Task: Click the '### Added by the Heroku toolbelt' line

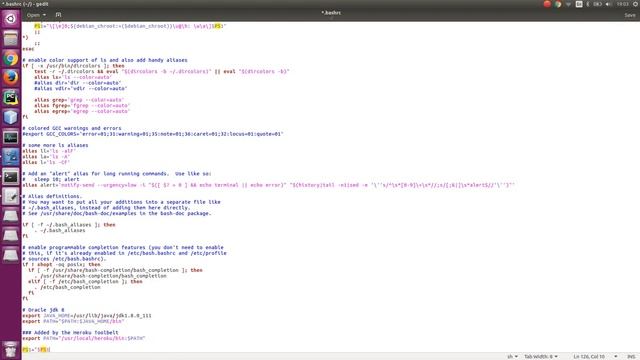Action: 71,333
